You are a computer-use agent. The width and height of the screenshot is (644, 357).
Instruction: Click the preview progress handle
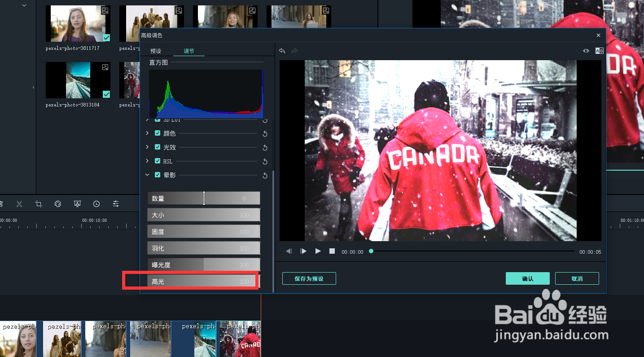371,251
